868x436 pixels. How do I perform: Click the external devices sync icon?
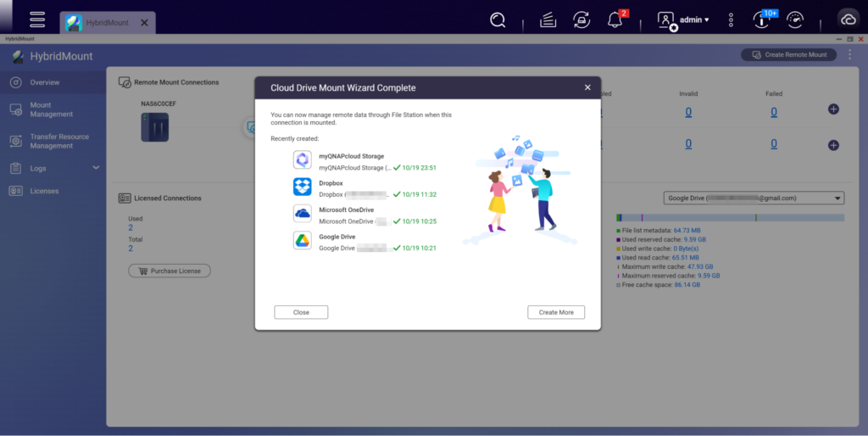coord(581,20)
